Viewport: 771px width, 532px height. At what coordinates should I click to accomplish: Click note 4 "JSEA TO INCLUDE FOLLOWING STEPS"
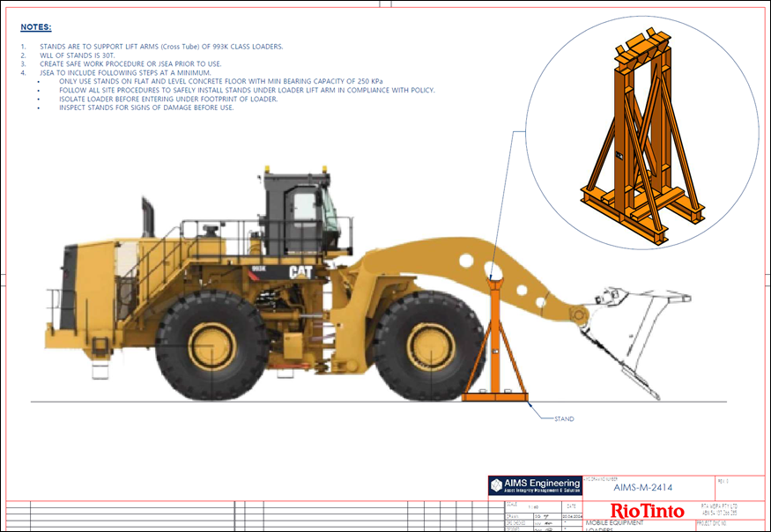point(125,73)
